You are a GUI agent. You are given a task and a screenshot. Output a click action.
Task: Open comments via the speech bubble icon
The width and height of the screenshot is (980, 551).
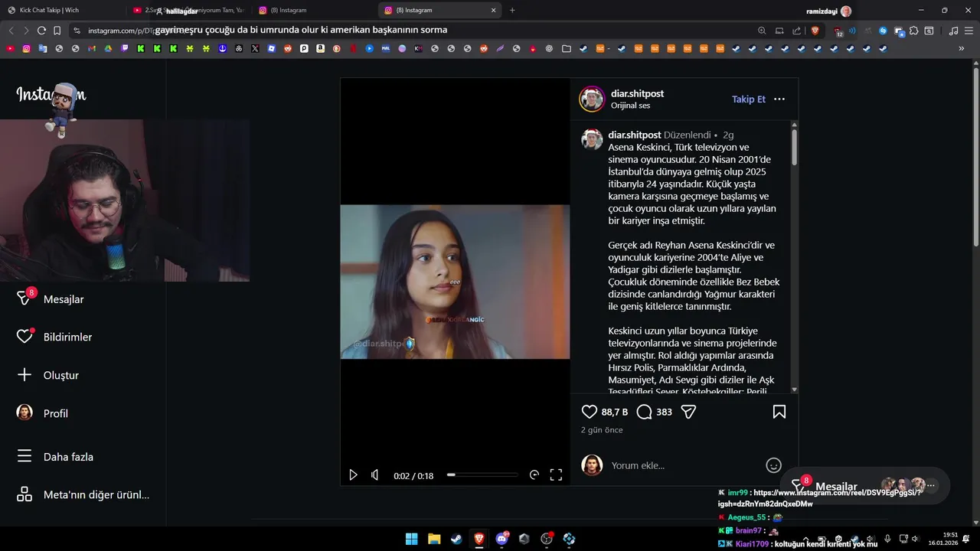point(645,412)
